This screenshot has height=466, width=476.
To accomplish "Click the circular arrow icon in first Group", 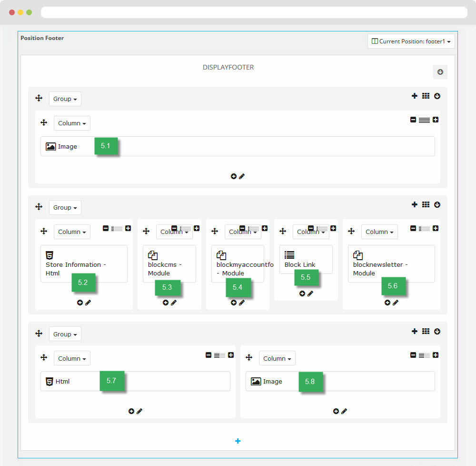I will [437, 96].
